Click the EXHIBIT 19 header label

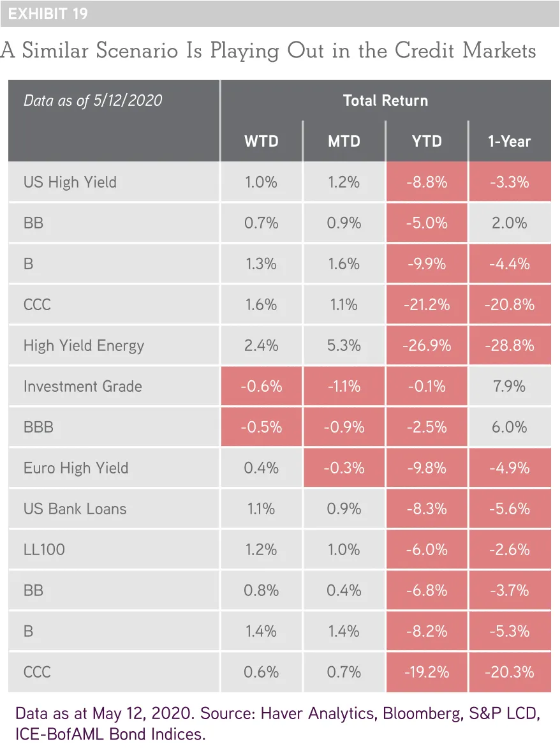pyautogui.click(x=48, y=14)
